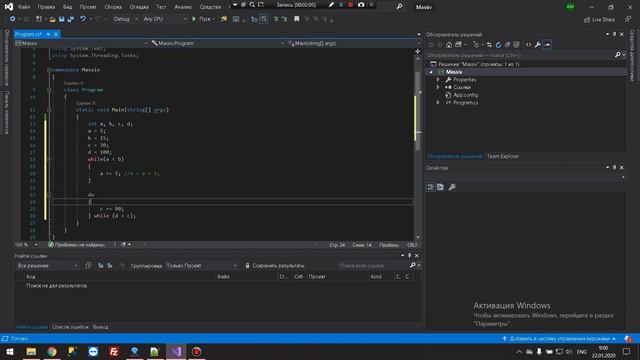The width and height of the screenshot is (640, 360).
Task: Click the Save icon in the toolbar
Action: click(x=61, y=19)
